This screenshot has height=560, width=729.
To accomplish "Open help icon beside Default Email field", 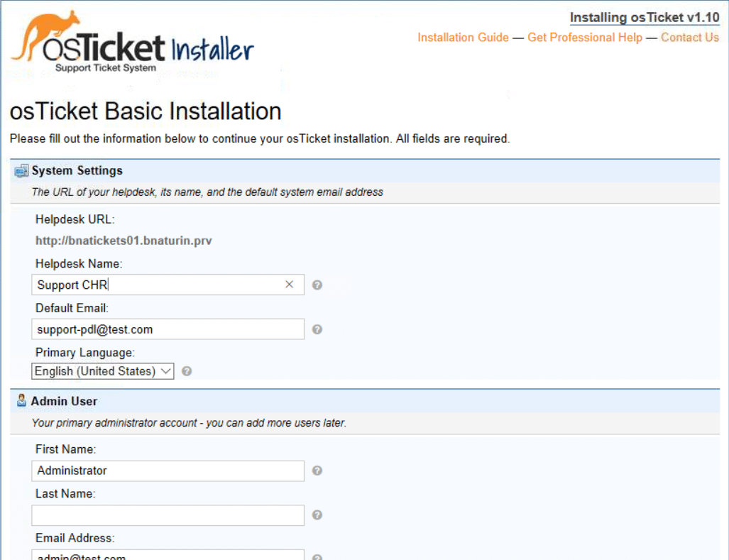I will click(317, 329).
